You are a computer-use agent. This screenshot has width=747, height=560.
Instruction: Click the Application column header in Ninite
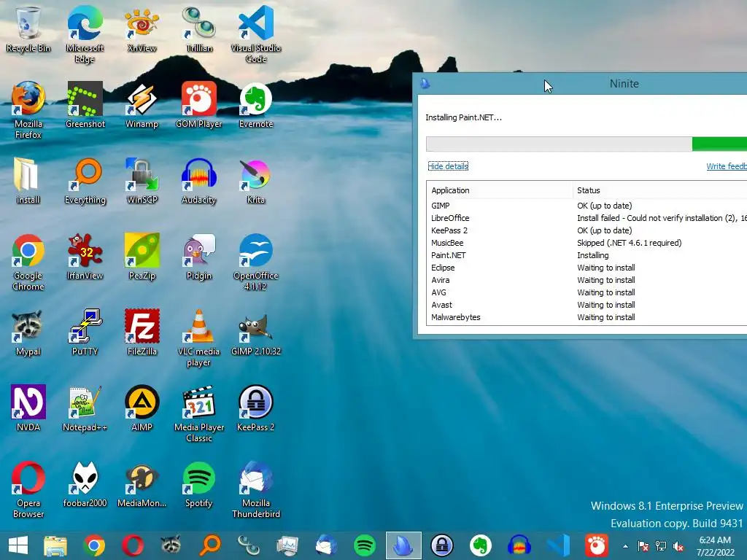500,190
